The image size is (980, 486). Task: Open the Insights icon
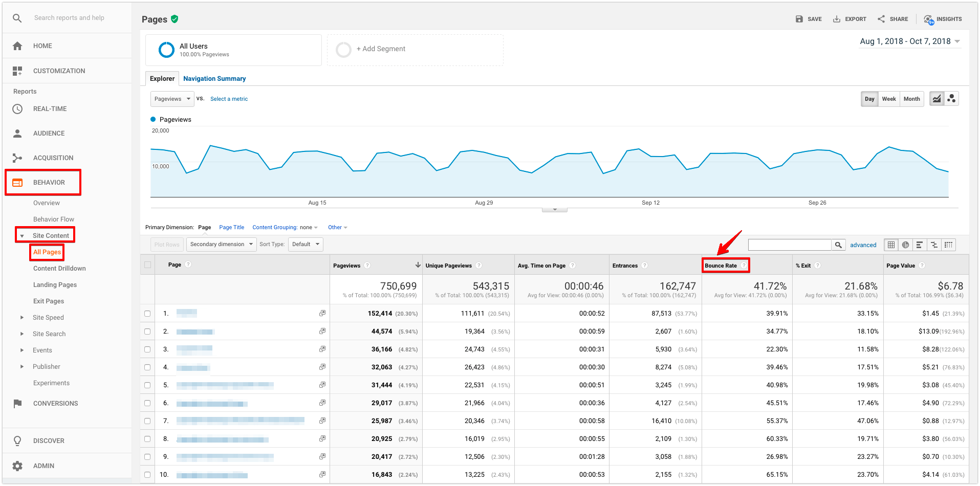point(928,19)
